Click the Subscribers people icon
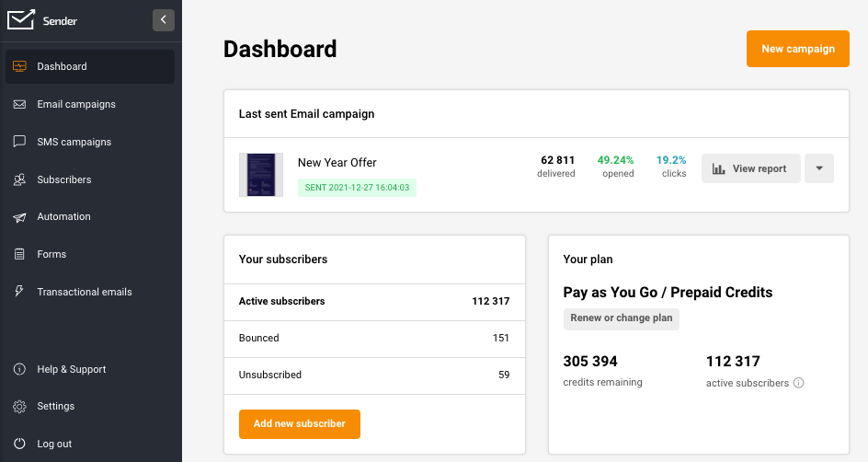 [x=19, y=179]
